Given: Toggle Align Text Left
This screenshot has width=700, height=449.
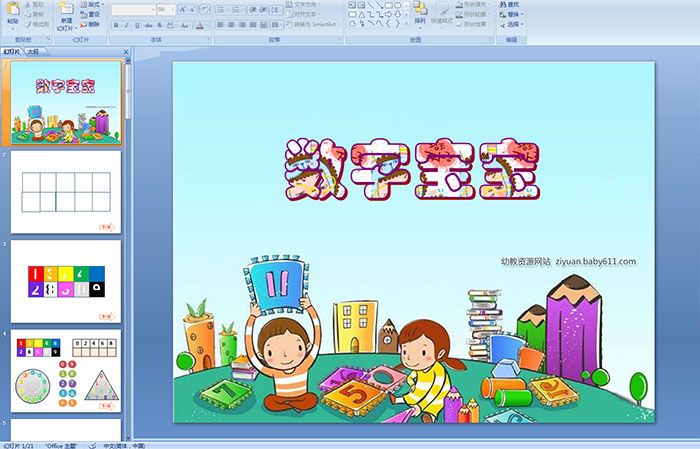Looking at the screenshot, I should click(x=220, y=25).
